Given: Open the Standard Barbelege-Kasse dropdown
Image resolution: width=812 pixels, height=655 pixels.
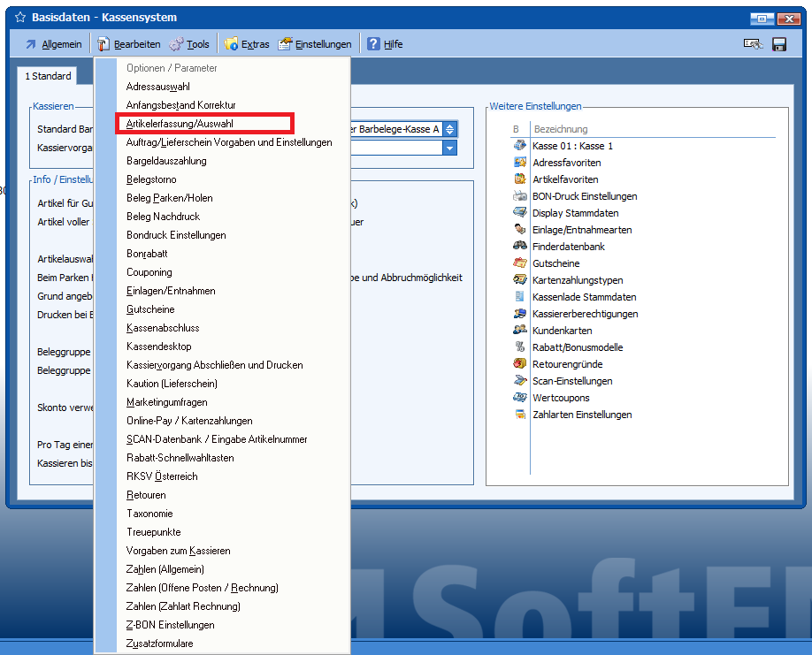Looking at the screenshot, I should 450,129.
